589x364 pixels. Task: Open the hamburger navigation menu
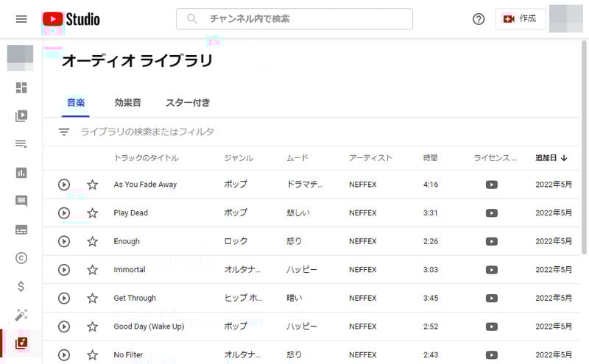click(x=21, y=19)
